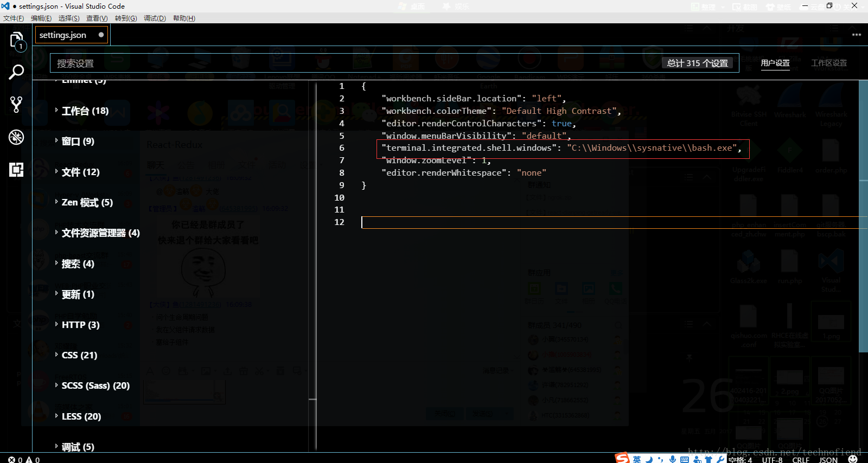Open the Explorer view in activity bar

coord(16,41)
